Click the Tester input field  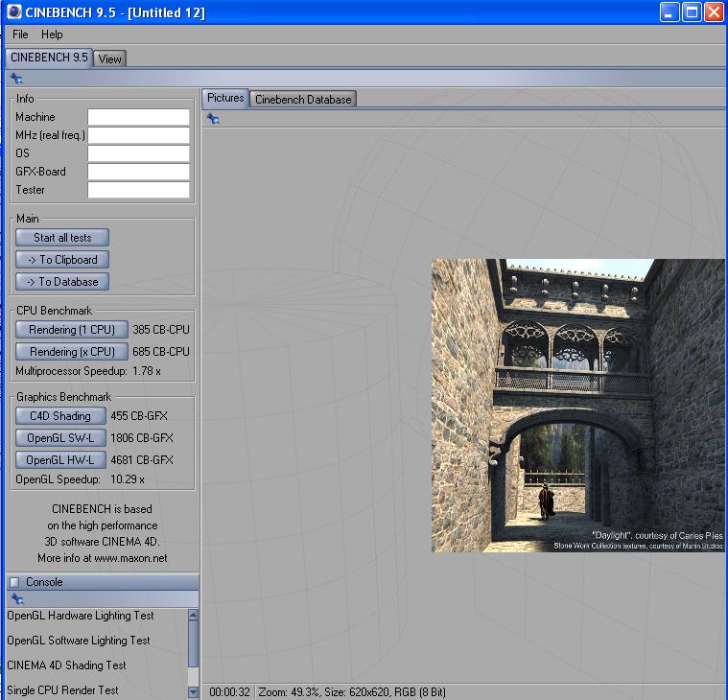138,190
